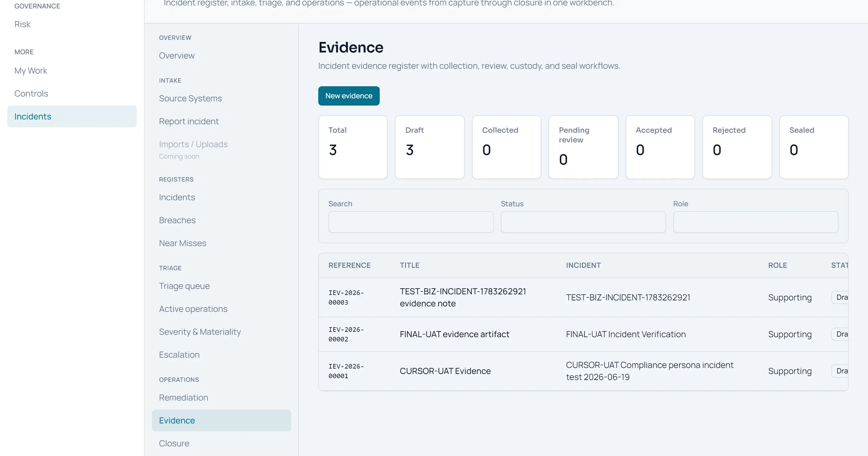This screenshot has height=456, width=868.
Task: Select the Total count card
Action: (353, 147)
